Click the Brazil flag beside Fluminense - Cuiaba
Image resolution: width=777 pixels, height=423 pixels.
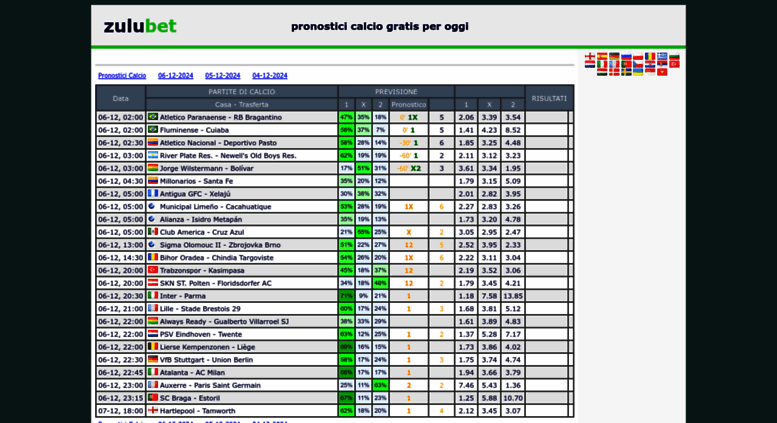(x=153, y=129)
